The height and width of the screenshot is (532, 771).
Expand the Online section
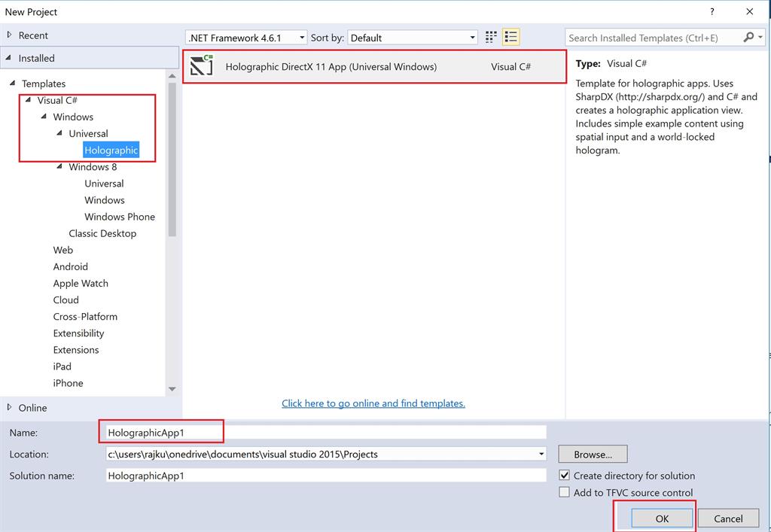[x=9, y=407]
